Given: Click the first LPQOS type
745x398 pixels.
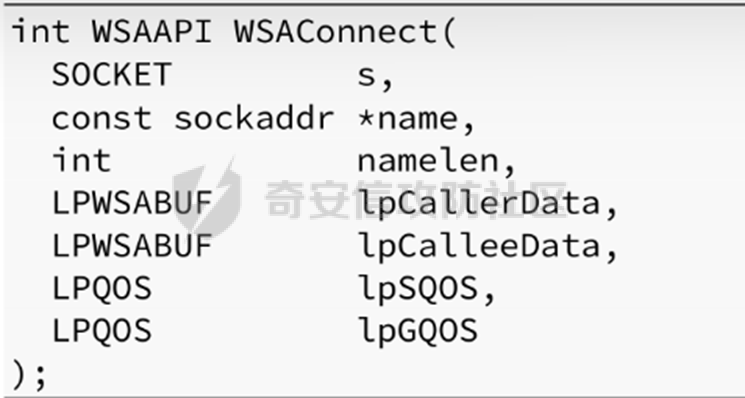Looking at the screenshot, I should [x=102, y=289].
